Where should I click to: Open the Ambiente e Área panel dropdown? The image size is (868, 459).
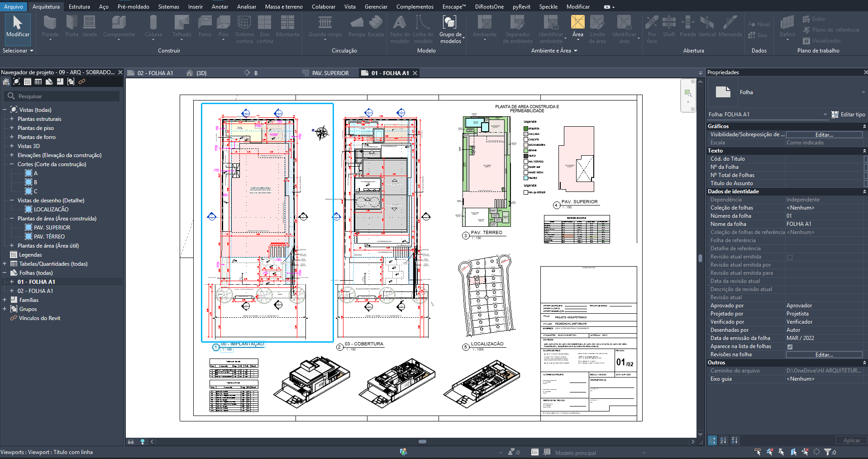[554, 51]
